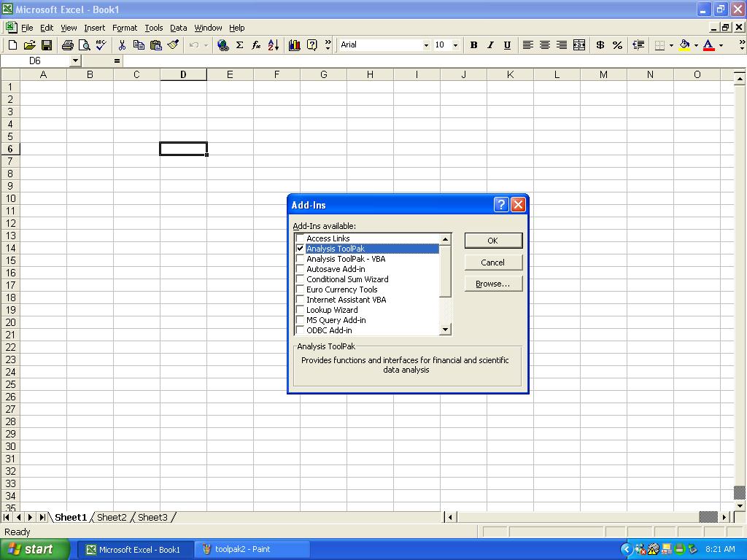Enable the Conditional Sum Wizard add-in
The width and height of the screenshot is (747, 560).
point(300,279)
